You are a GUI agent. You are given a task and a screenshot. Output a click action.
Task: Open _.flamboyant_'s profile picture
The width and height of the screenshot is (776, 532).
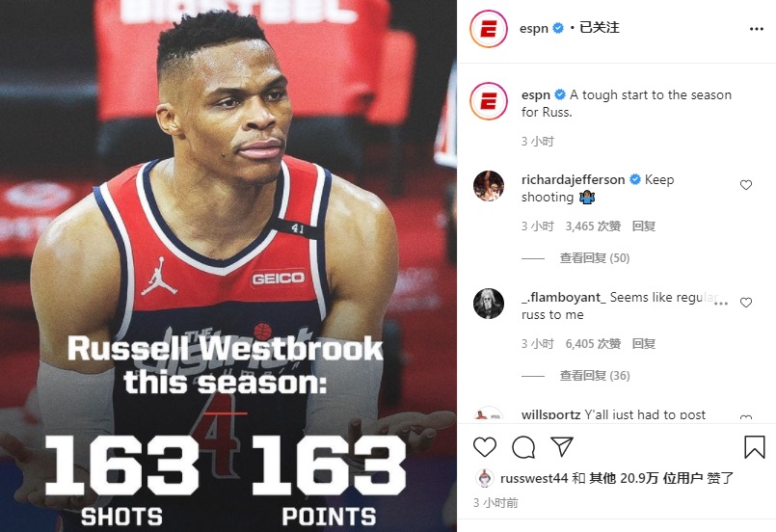point(489,304)
